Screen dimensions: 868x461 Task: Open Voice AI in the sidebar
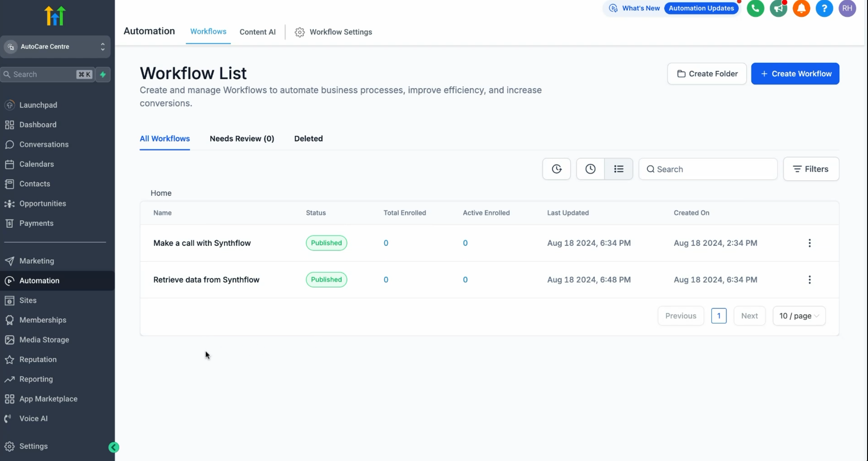coord(33,418)
